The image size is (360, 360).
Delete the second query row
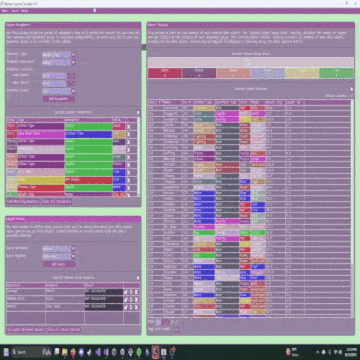136,299
